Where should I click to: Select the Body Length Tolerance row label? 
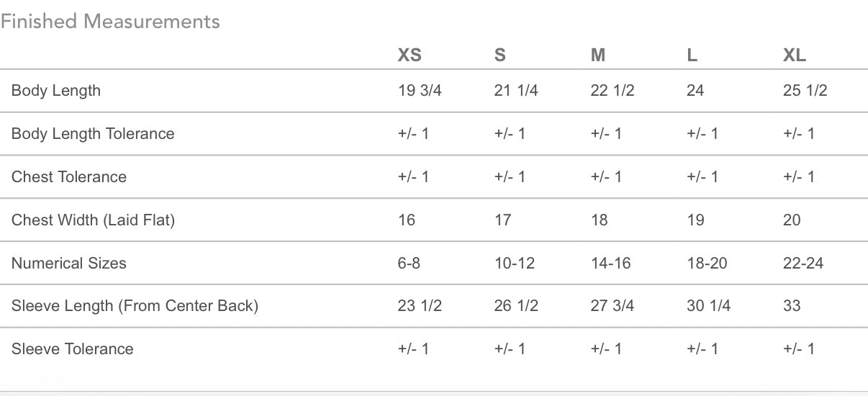click(x=93, y=134)
